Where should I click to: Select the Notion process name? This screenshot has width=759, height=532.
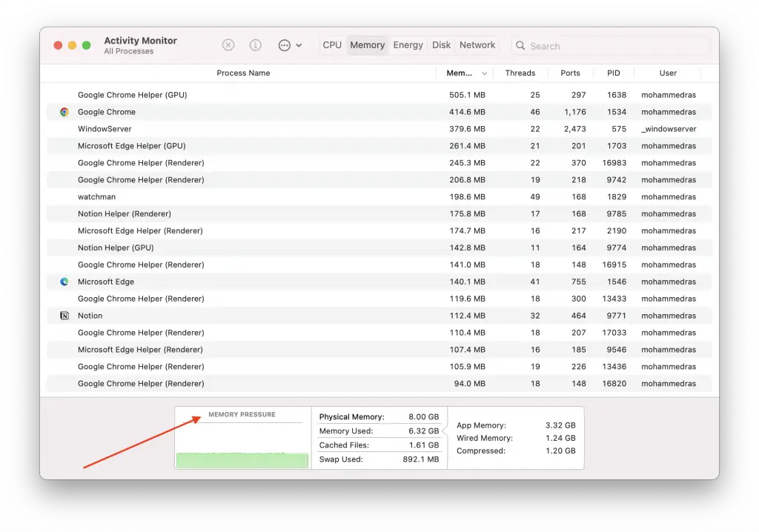90,316
